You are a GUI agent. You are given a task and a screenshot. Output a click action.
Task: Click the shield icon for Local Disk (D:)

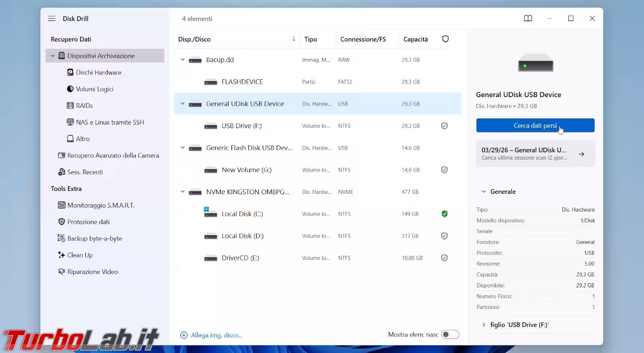tap(444, 236)
